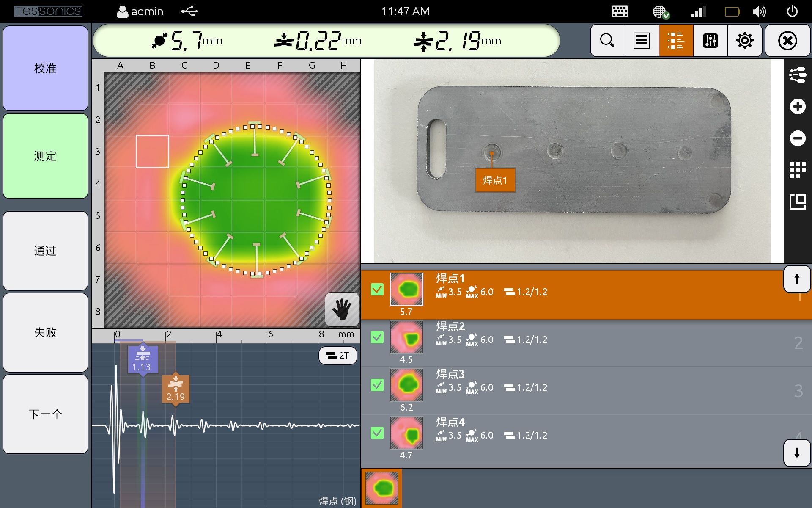Uncheck the 焊点2 checkbox

click(x=378, y=337)
